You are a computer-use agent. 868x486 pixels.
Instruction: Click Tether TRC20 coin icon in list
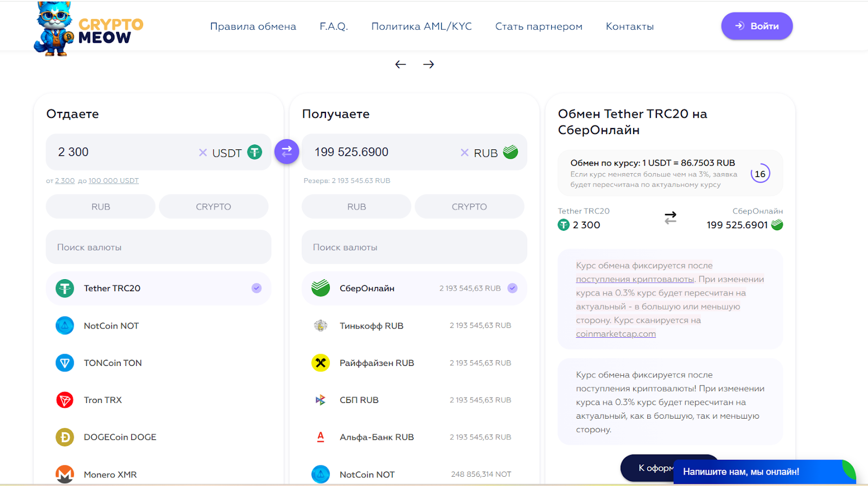pos(65,288)
